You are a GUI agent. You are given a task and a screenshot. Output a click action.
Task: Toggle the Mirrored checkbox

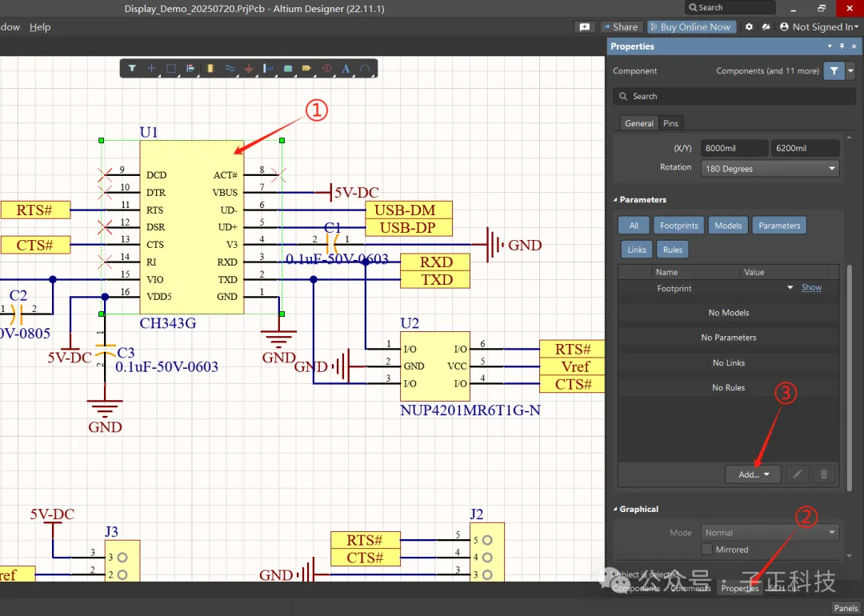[x=706, y=550]
